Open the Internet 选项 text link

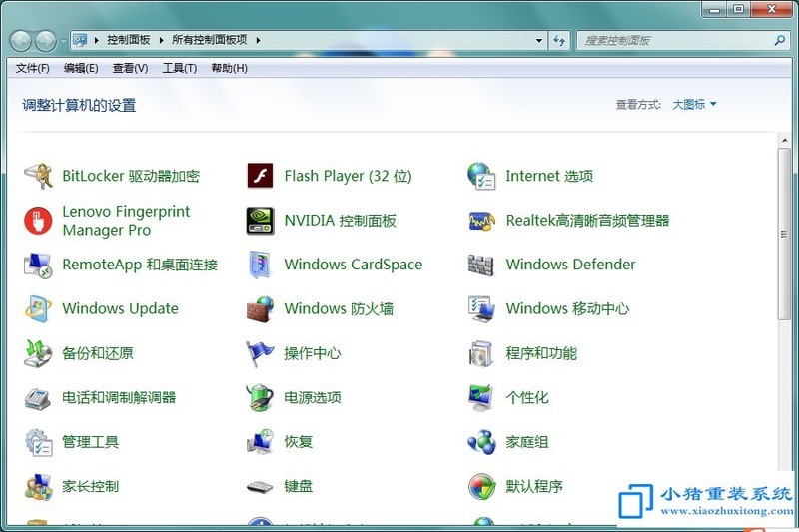tap(549, 176)
